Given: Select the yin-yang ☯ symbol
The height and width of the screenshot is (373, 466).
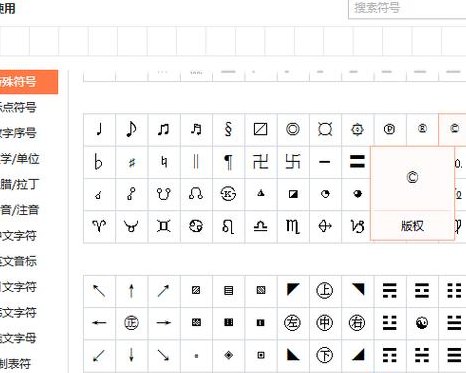Looking at the screenshot, I should pyautogui.click(x=422, y=323).
